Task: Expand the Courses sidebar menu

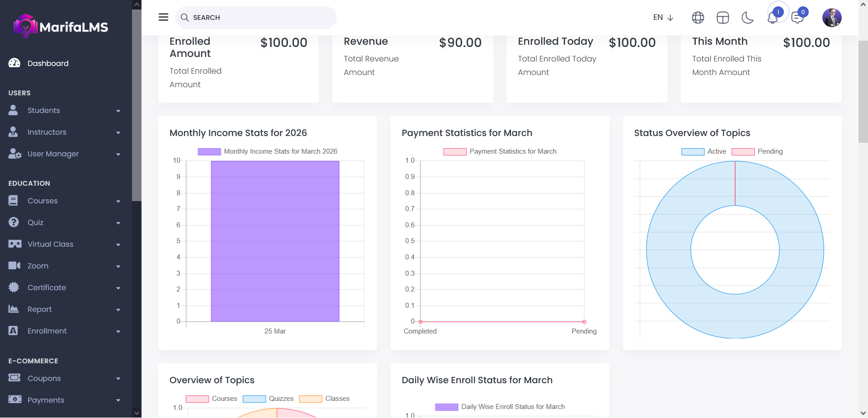Action: click(65, 201)
